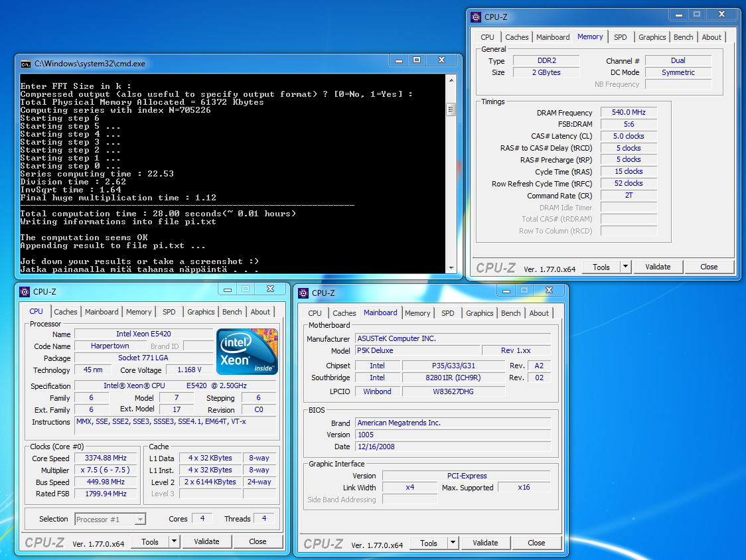Click the Intel Xeon inside logo
This screenshot has height=560, width=746.
(247, 352)
